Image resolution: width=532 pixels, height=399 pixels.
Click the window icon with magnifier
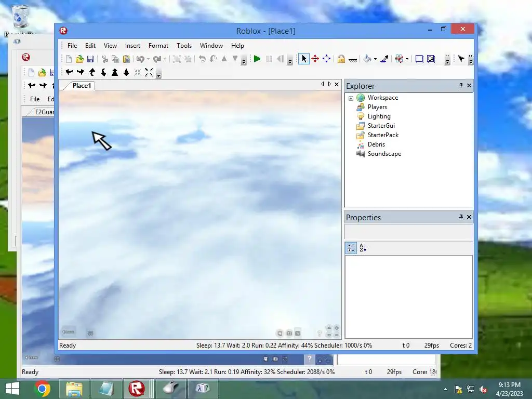coord(431,59)
